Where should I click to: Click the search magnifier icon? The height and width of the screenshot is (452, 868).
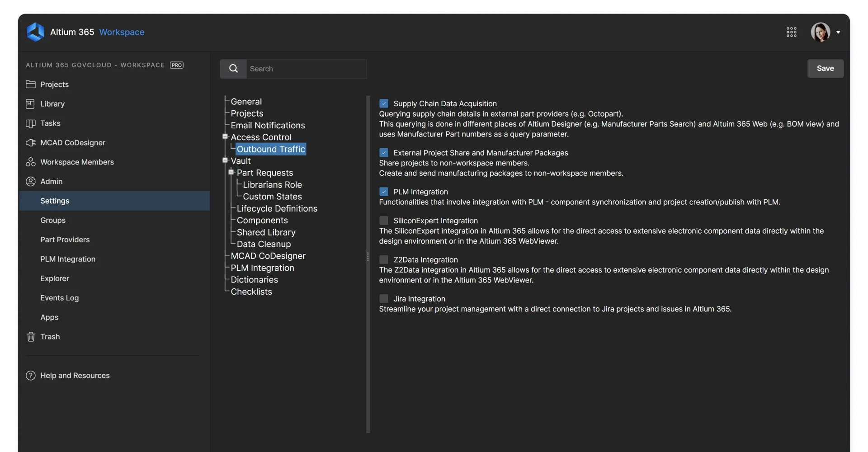pyautogui.click(x=233, y=69)
